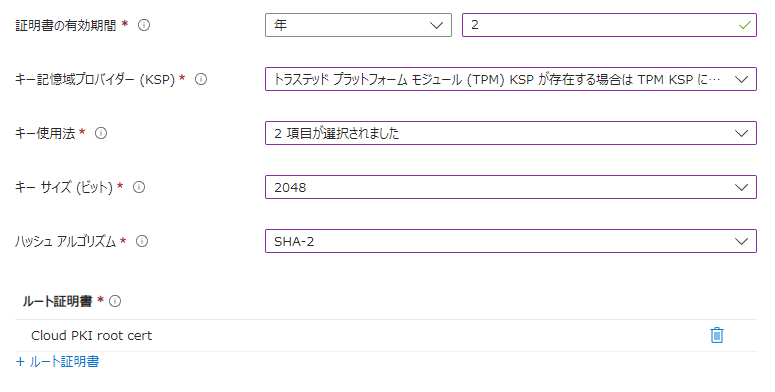775x392 pixels.
Task: Click the 証明書の有効期間 field label
Action: pyautogui.click(x=66, y=25)
